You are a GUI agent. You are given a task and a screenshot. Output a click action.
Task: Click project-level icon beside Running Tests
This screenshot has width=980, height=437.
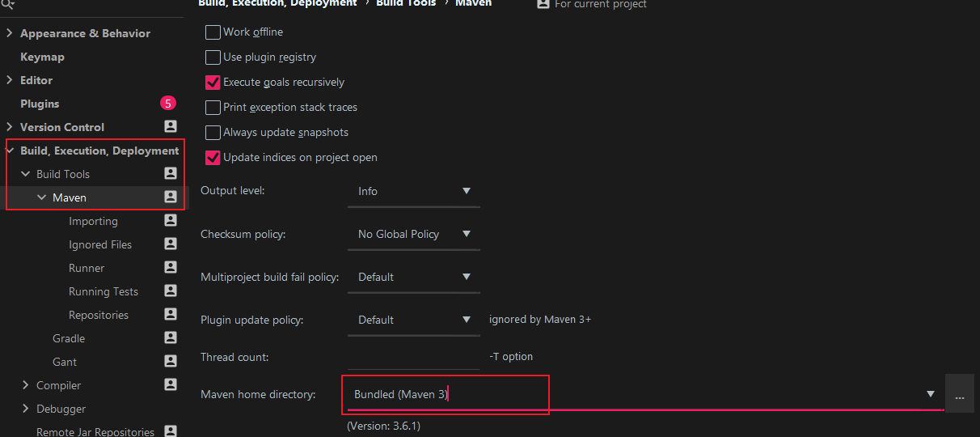coord(170,291)
